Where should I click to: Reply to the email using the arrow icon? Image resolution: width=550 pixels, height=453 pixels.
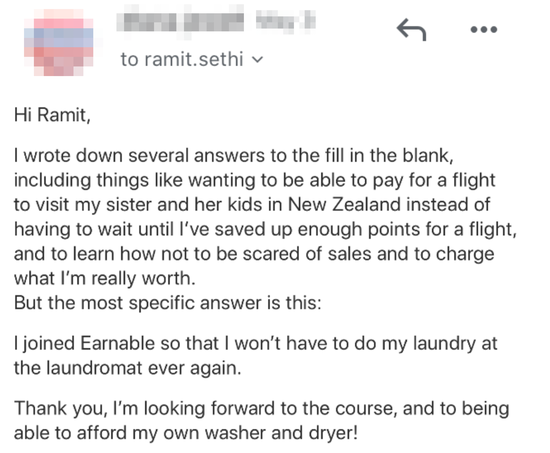[411, 29]
